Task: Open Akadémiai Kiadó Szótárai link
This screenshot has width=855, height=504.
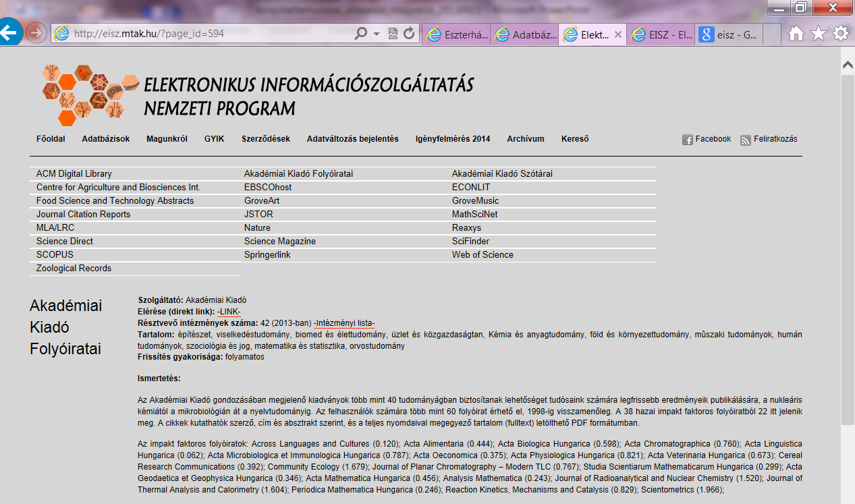Action: [502, 174]
